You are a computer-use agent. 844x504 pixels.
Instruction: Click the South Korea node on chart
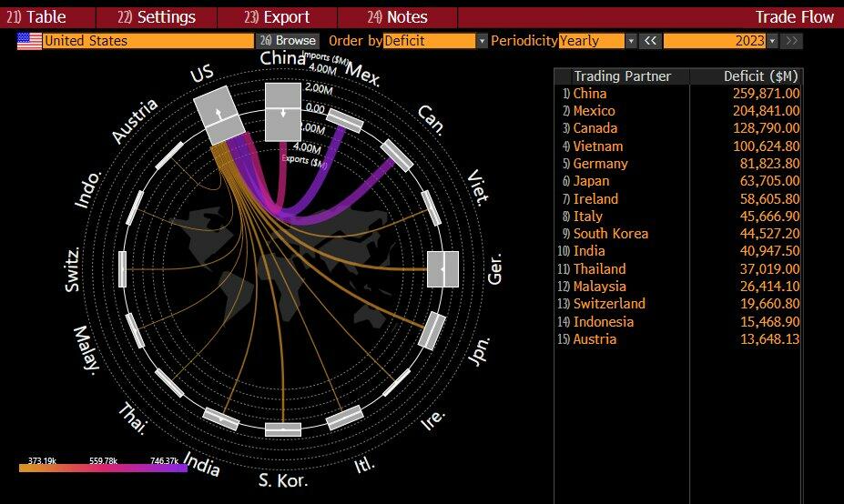(x=283, y=428)
